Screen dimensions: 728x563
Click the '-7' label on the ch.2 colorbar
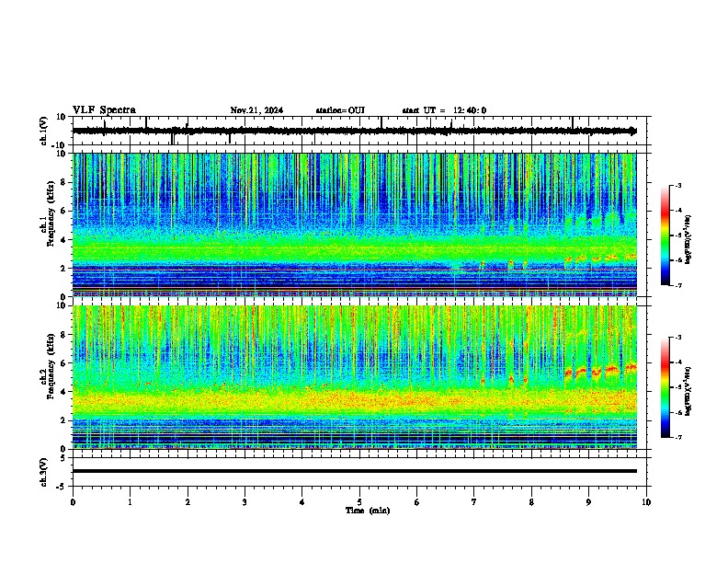pos(677,437)
